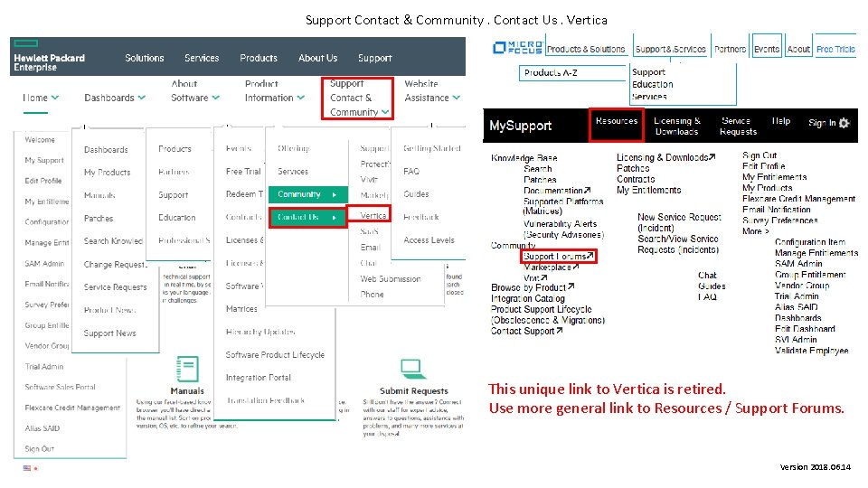Click Validate Employee in right list

tap(812, 351)
